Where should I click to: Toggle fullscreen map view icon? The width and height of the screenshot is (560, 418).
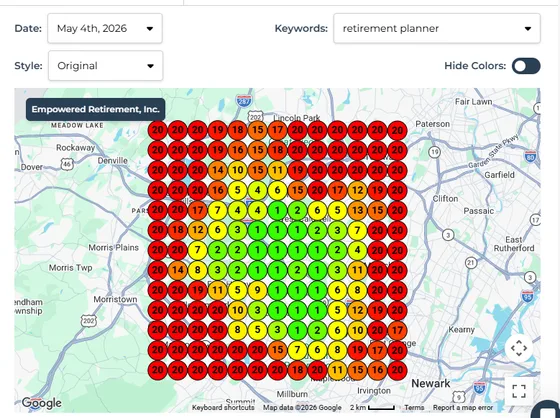click(519, 391)
